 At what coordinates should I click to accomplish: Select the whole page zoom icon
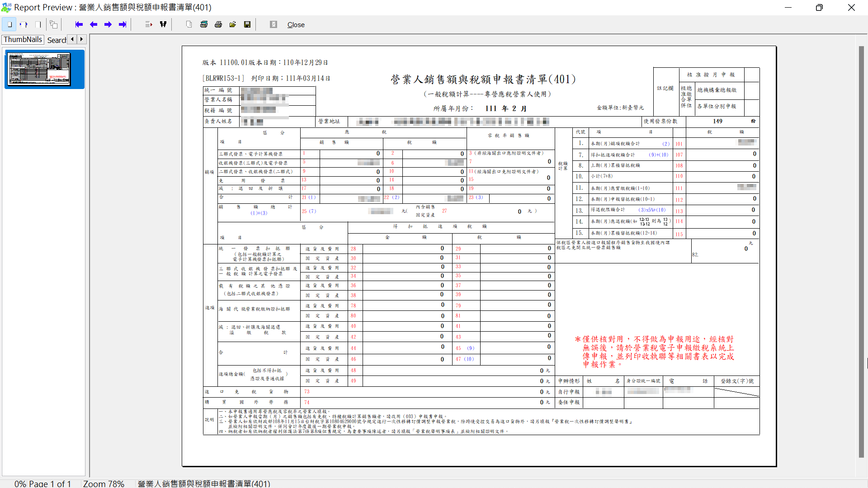(9, 24)
